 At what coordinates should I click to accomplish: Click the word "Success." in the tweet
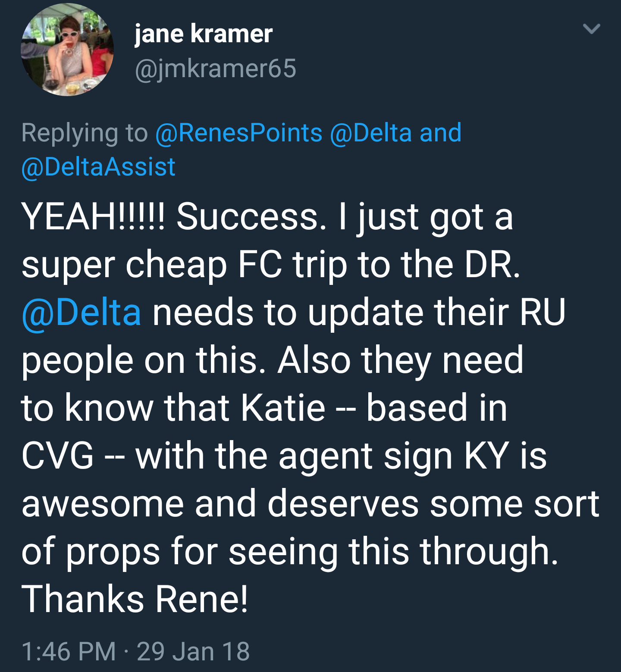click(x=251, y=216)
